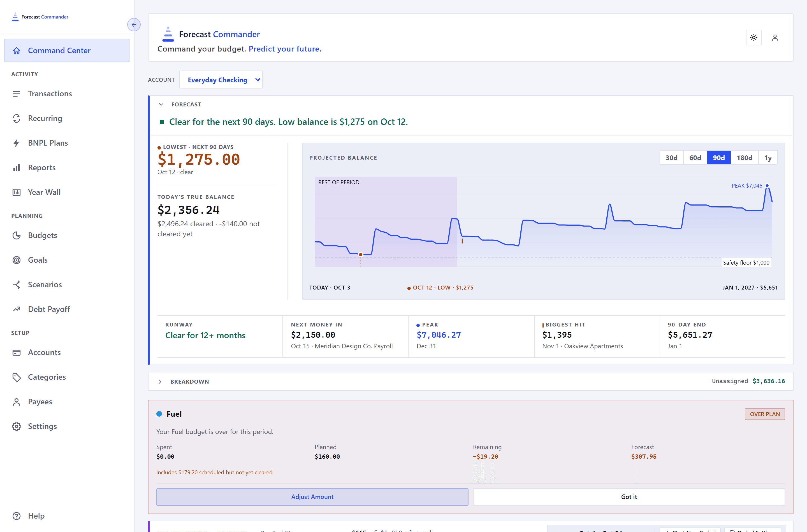The image size is (807, 532).
Task: Expand the Breakdown section
Action: click(160, 382)
